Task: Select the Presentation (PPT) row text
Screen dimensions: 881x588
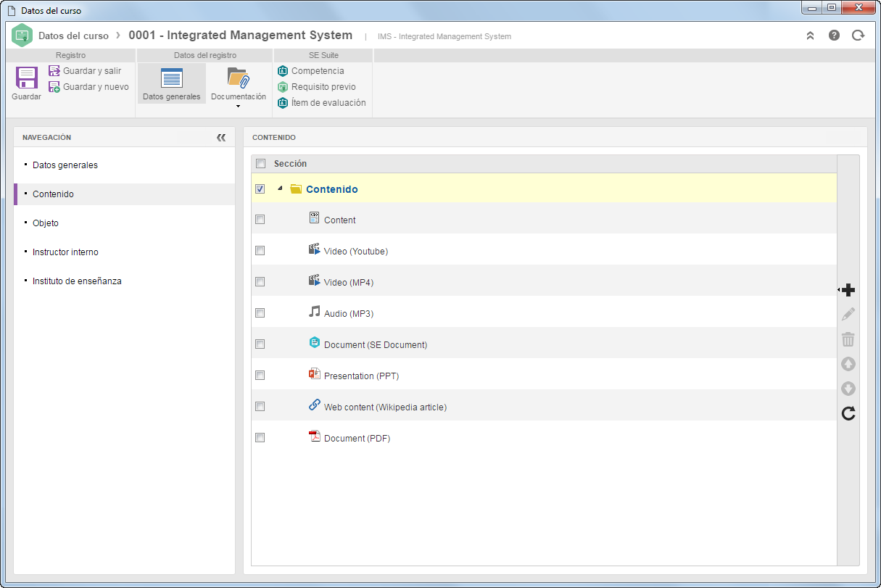Action: [x=361, y=376]
